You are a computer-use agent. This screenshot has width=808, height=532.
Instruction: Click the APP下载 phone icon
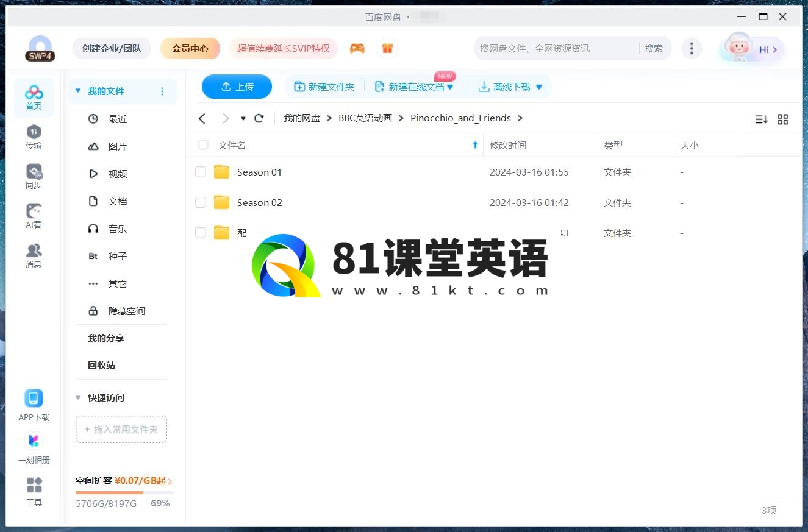click(x=34, y=399)
